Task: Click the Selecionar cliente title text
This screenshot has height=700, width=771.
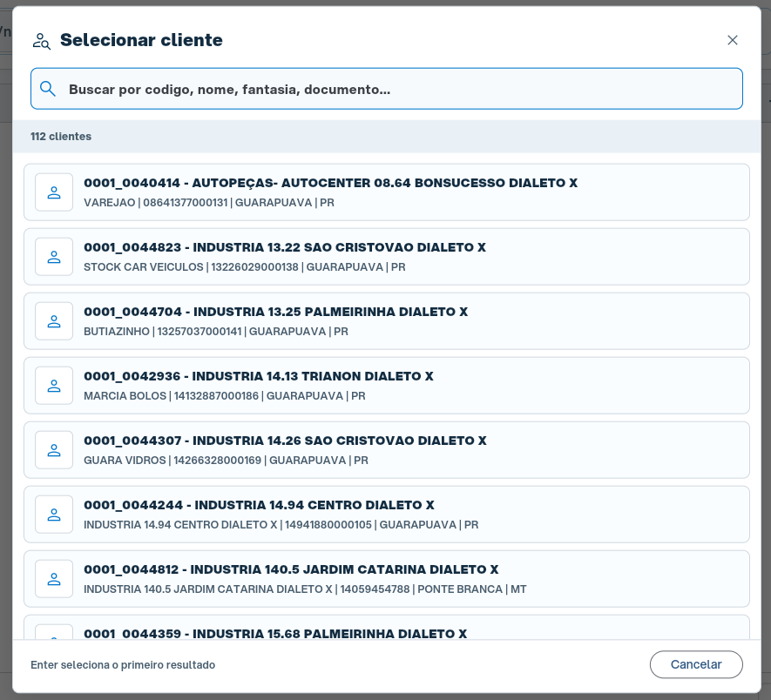Action: point(142,40)
